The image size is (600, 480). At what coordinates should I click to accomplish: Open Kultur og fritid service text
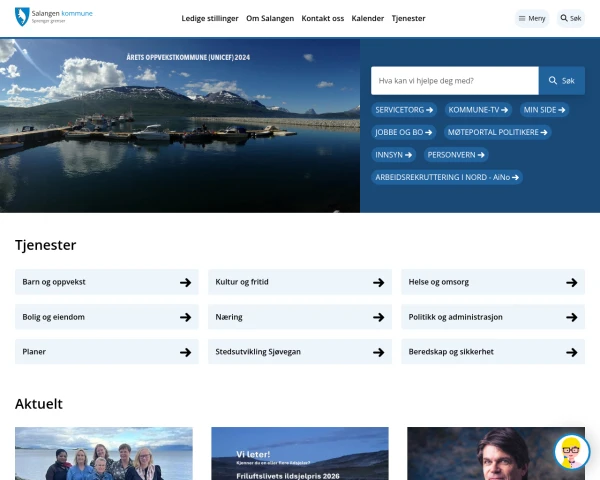point(242,282)
